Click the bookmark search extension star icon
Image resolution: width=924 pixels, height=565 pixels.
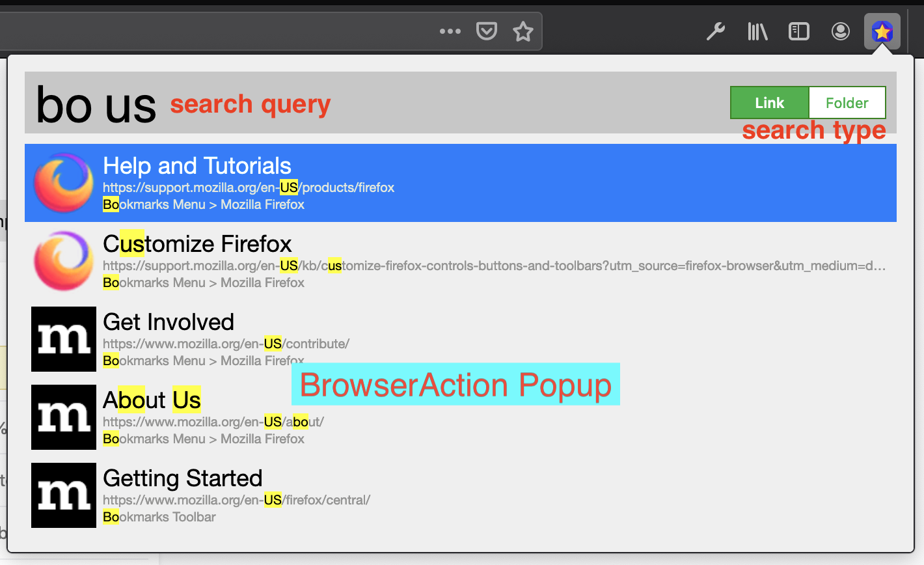[x=882, y=31]
